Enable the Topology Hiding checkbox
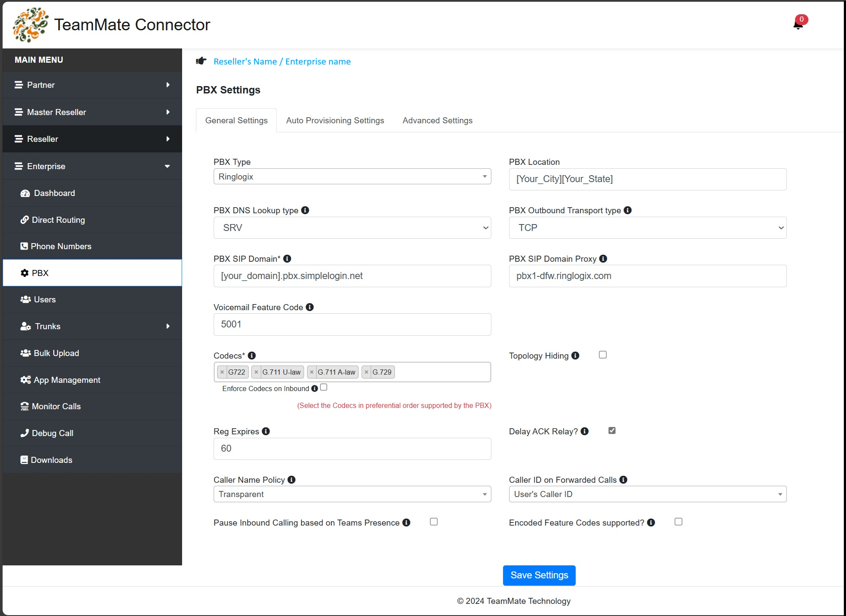Screen dimensions: 846x616 click(x=603, y=355)
